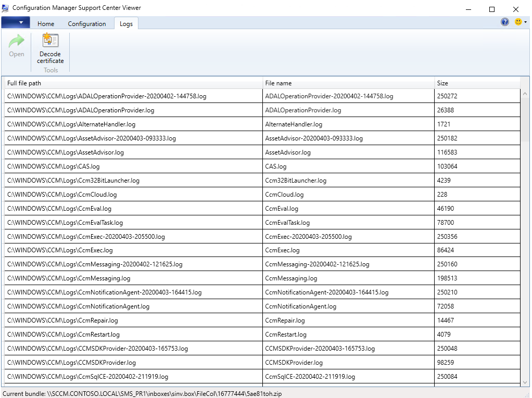
Task: Select path C:\WINDOWS\CCM\Logs\AssetAdvisor.log
Action: coord(66,152)
